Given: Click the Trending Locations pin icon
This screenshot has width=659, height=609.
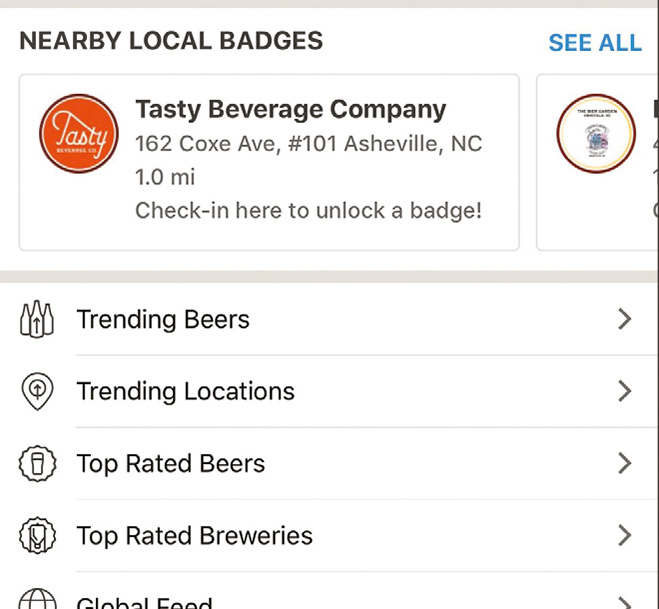Looking at the screenshot, I should (37, 392).
